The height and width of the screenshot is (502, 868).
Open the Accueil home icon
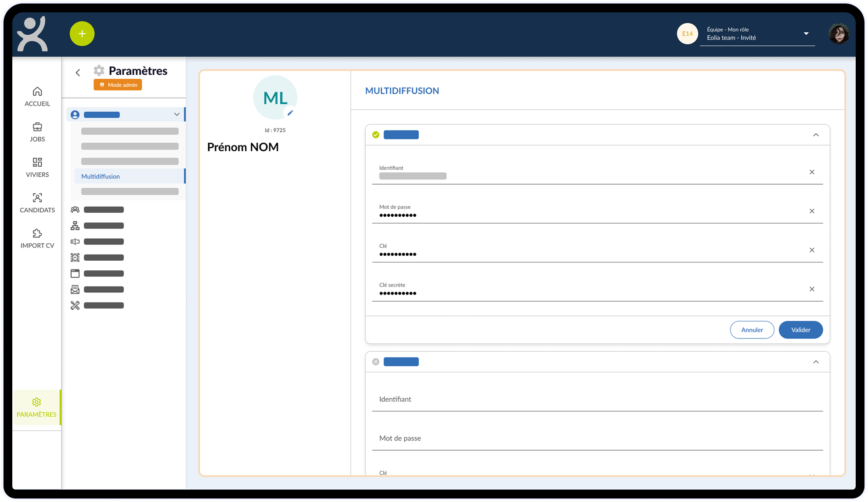point(37,91)
